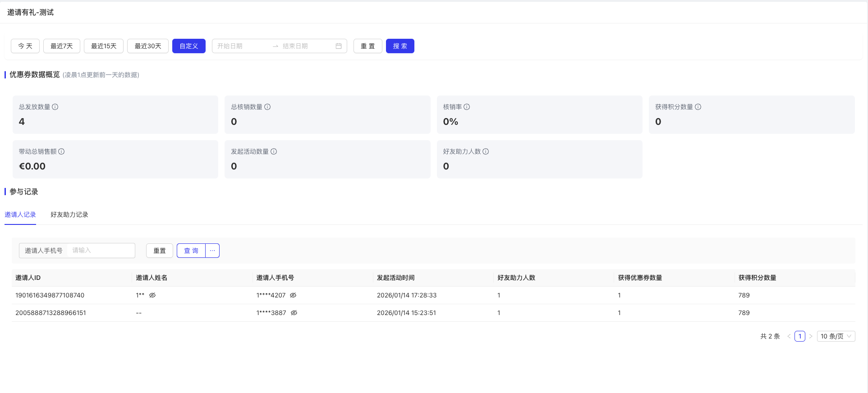Unmask phone number ending 3887
The height and width of the screenshot is (393, 868).
(294, 313)
